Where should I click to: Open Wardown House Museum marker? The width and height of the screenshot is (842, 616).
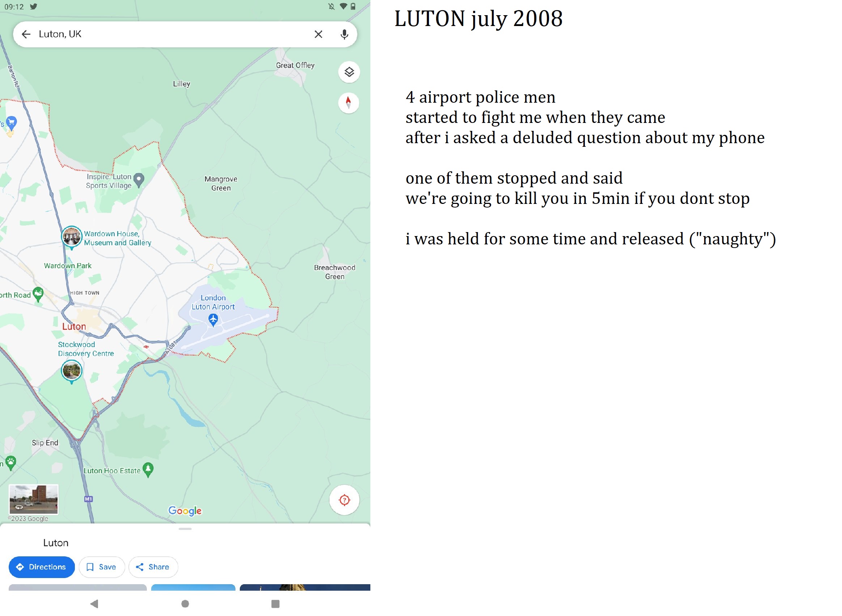pos(72,237)
